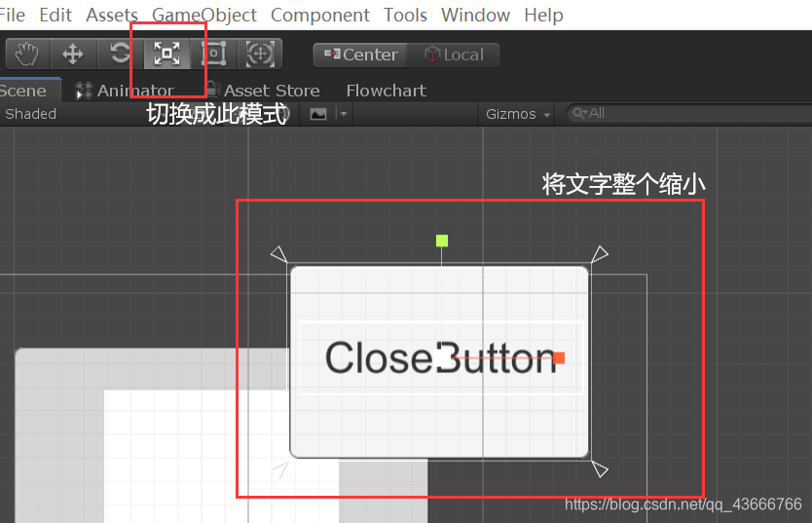812x523 pixels.
Task: Select the Move tool
Action: point(73,54)
